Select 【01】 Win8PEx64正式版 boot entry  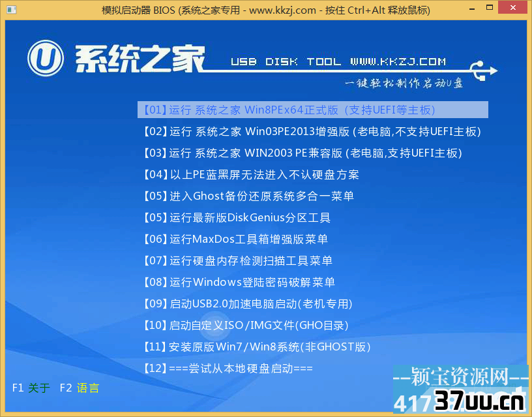tap(312, 110)
